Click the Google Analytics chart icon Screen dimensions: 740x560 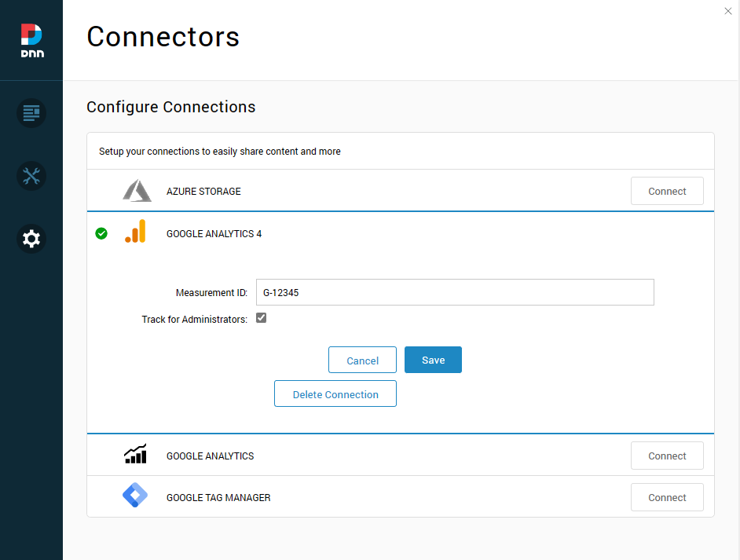(x=135, y=455)
